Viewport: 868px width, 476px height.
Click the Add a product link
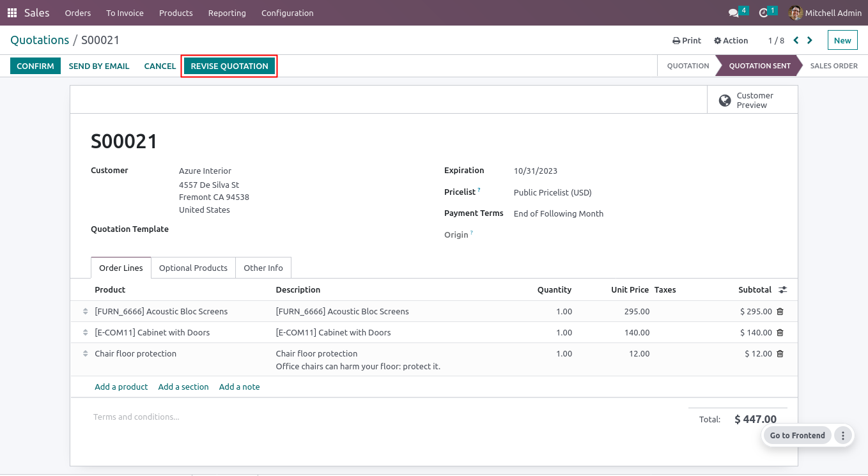click(x=121, y=387)
